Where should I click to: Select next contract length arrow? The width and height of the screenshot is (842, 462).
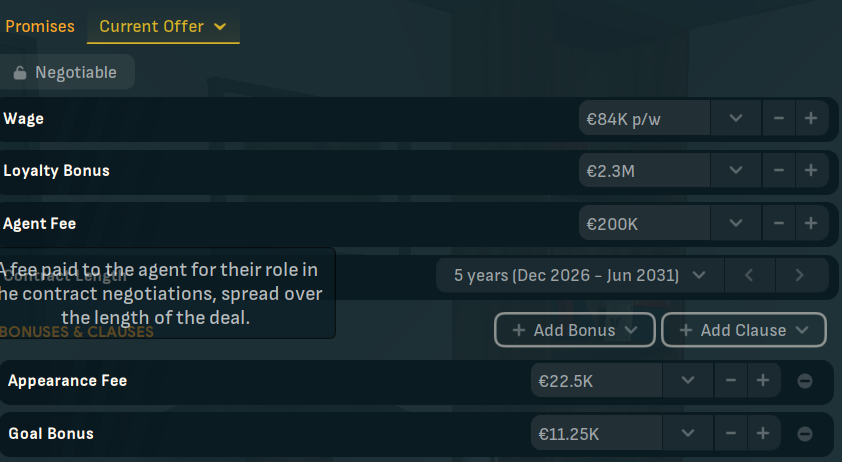click(x=801, y=275)
